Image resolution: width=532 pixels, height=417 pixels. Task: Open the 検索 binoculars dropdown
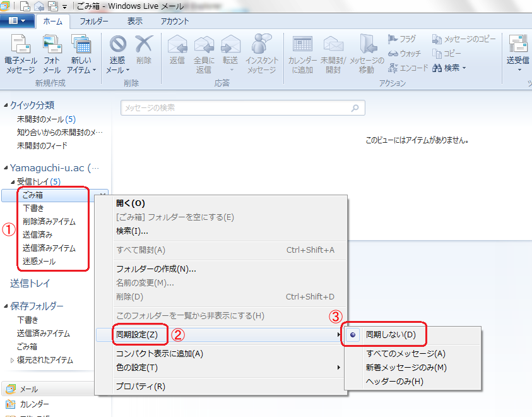449,68
